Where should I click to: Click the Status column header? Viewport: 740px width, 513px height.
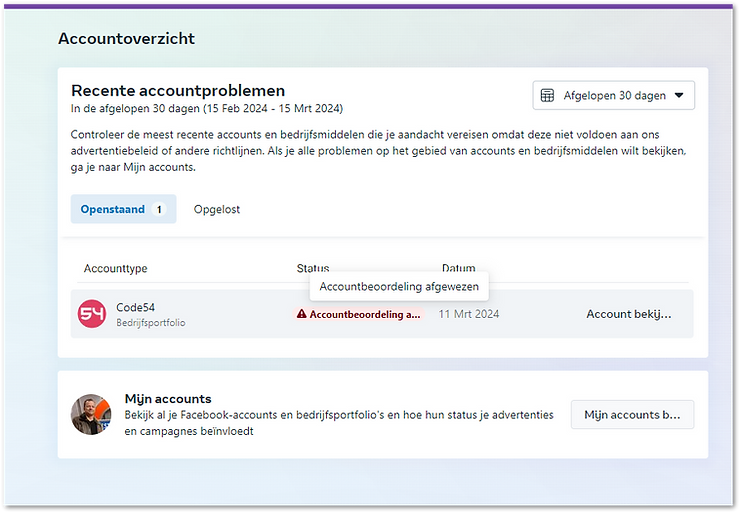(312, 268)
